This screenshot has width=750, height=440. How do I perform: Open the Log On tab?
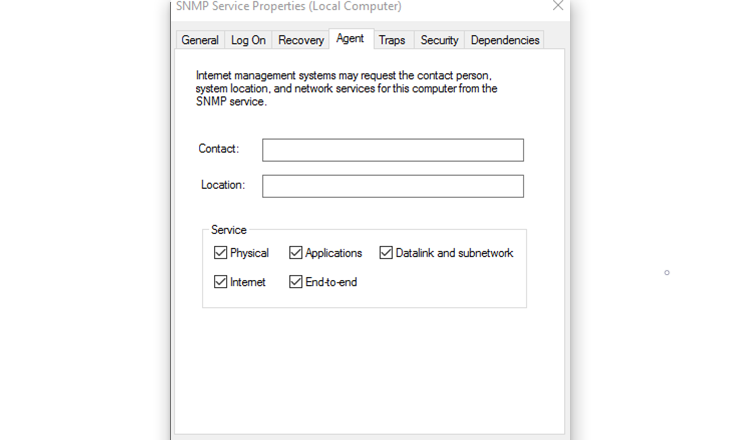248,40
